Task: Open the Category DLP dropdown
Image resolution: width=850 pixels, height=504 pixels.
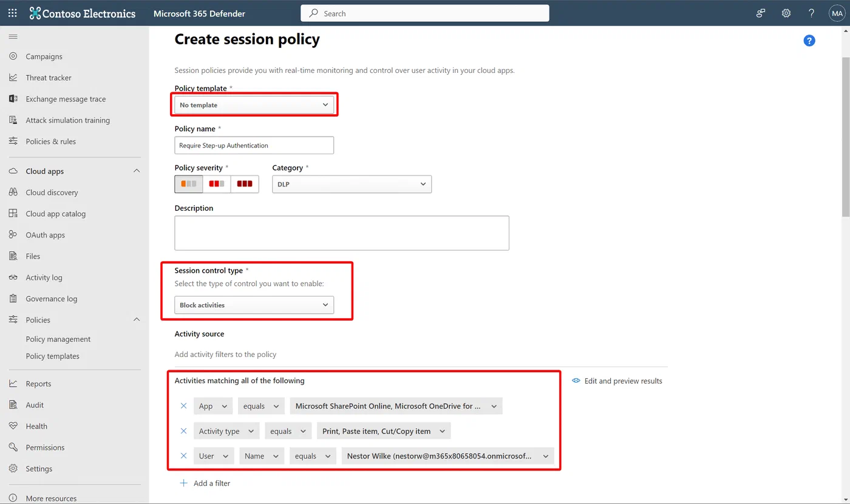Action: [x=352, y=184]
